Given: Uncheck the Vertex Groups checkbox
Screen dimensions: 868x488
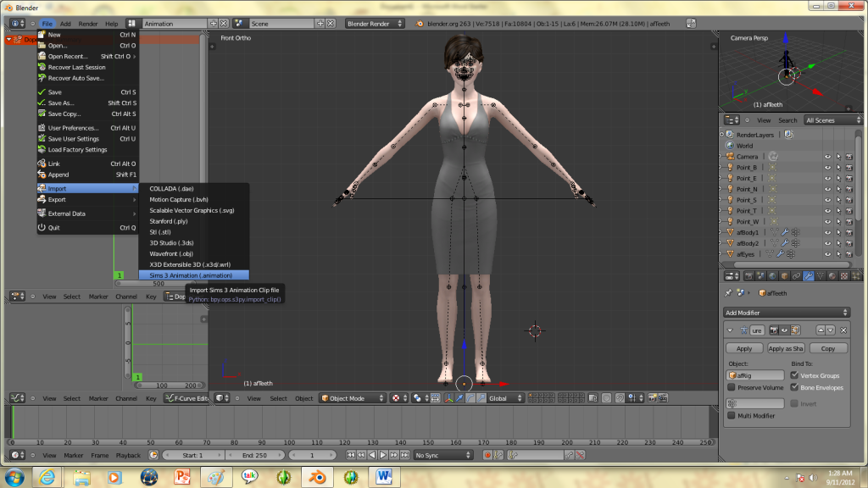Looking at the screenshot, I should [794, 375].
